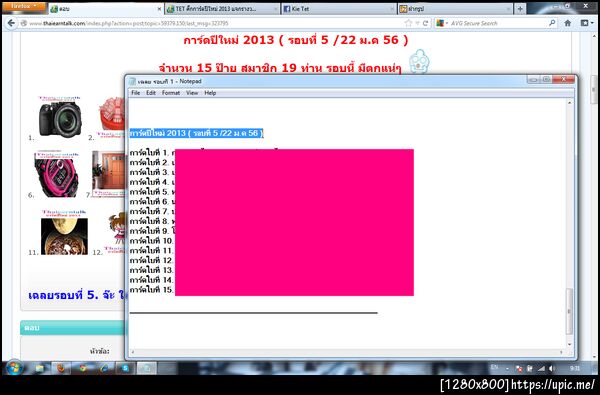Viewport: 600px width, 395px height.
Task: Show hidden tray icons arrow
Action: coord(507,369)
